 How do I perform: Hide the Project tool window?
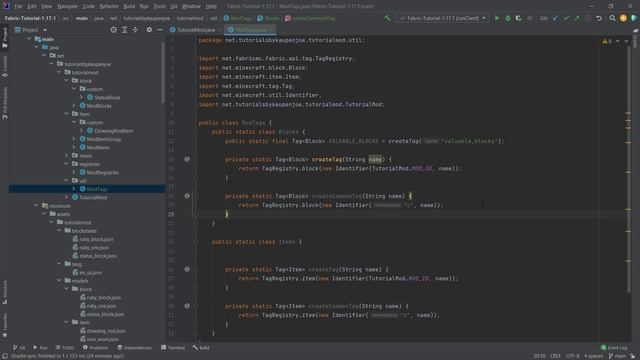tap(160, 30)
